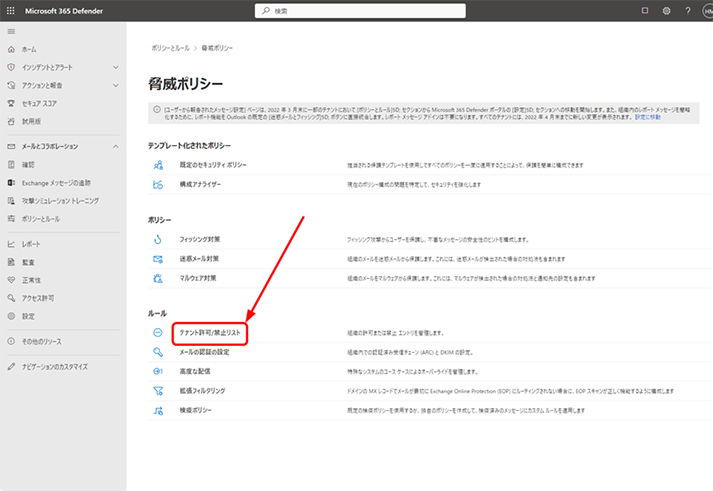Screen dimensions: 713x491
Task: Open 確認 in the sidebar
Action: click(28, 165)
